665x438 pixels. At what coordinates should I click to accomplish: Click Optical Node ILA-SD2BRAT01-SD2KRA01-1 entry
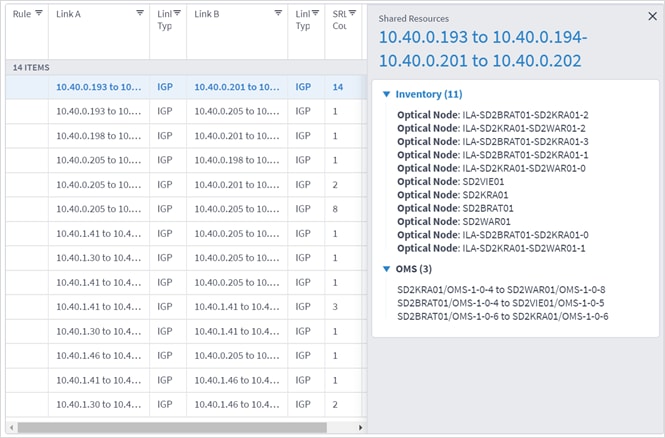[493, 155]
